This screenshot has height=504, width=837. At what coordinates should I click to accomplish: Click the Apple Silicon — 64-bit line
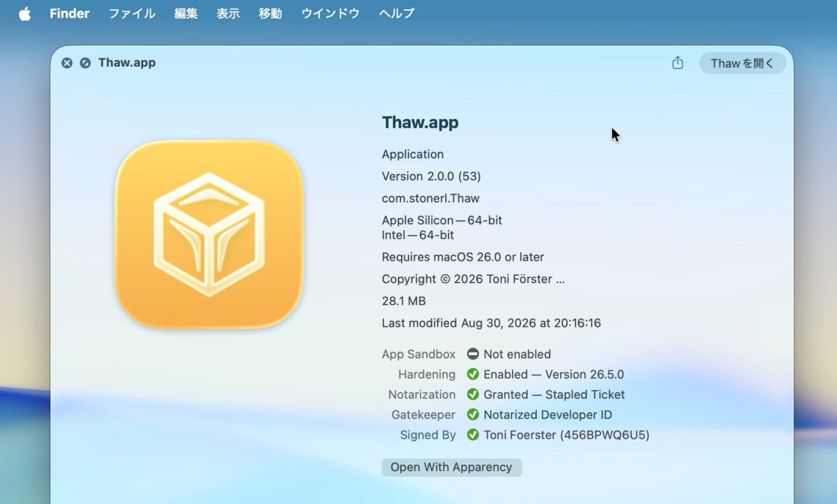pyautogui.click(x=442, y=220)
